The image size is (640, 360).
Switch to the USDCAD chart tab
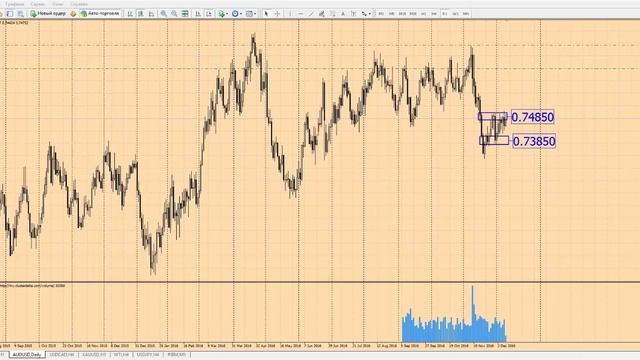coord(62,355)
